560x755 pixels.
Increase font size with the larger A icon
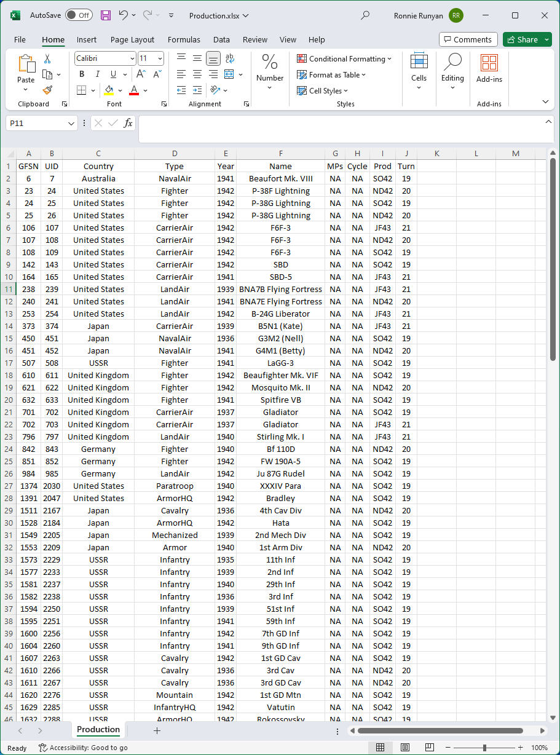(x=141, y=74)
